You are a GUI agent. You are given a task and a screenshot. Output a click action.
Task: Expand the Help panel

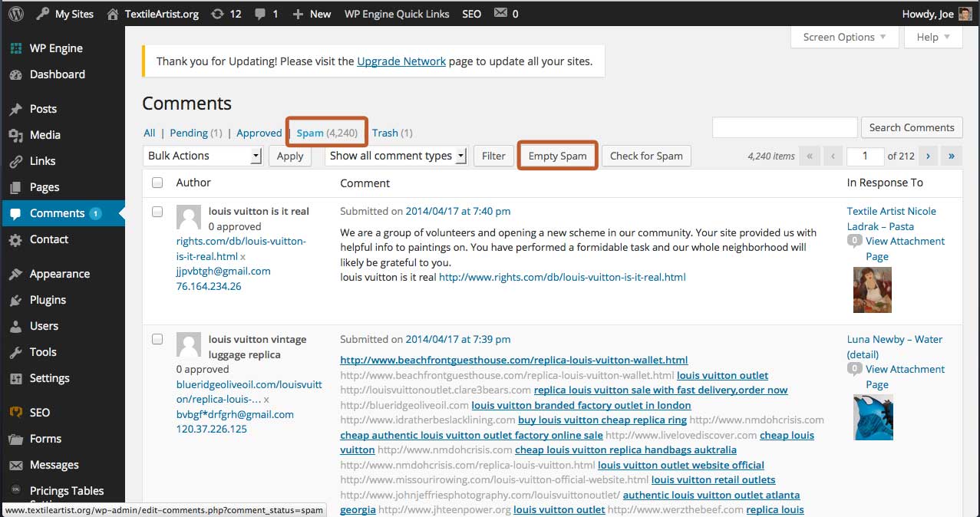point(933,37)
